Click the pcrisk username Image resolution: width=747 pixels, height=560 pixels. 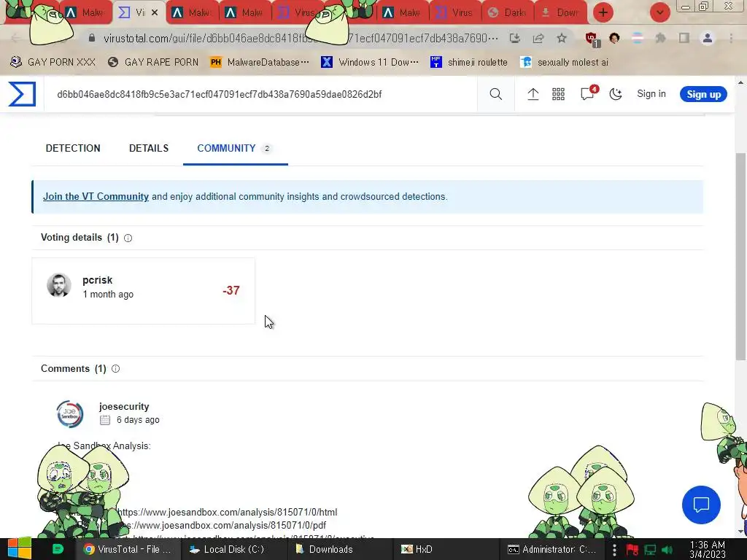(97, 280)
